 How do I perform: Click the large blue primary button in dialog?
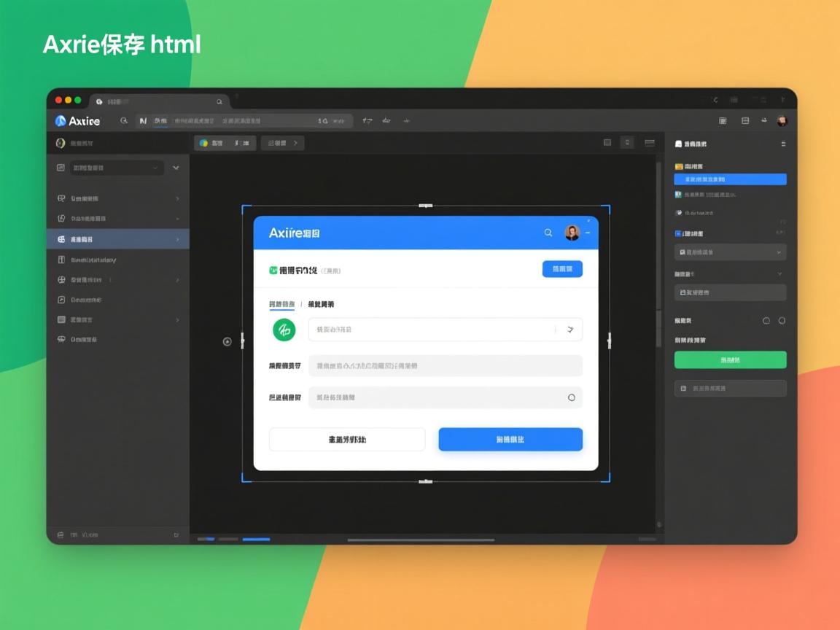click(510, 440)
